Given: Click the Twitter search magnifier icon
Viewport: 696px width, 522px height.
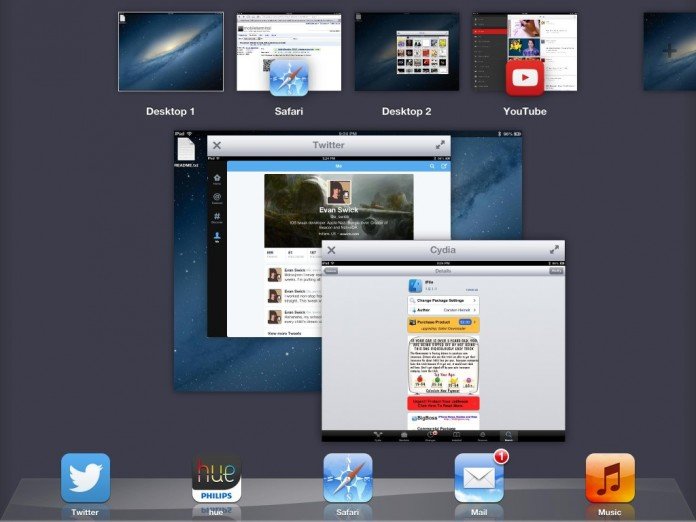Looking at the screenshot, I should pyautogui.click(x=432, y=166).
